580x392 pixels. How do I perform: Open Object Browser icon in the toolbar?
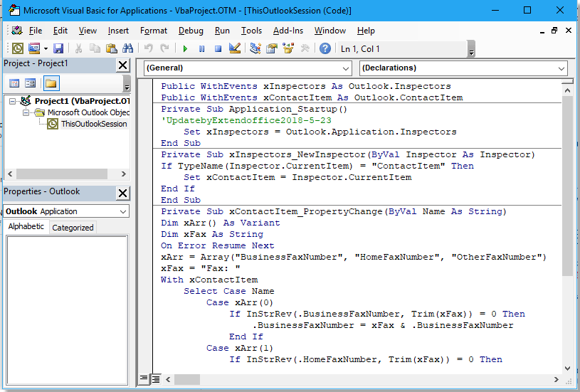(288, 48)
